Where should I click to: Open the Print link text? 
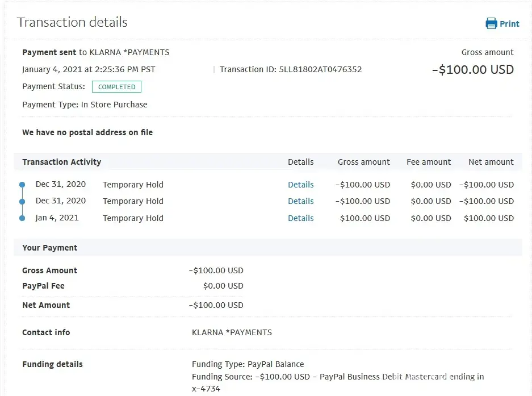[x=509, y=24]
